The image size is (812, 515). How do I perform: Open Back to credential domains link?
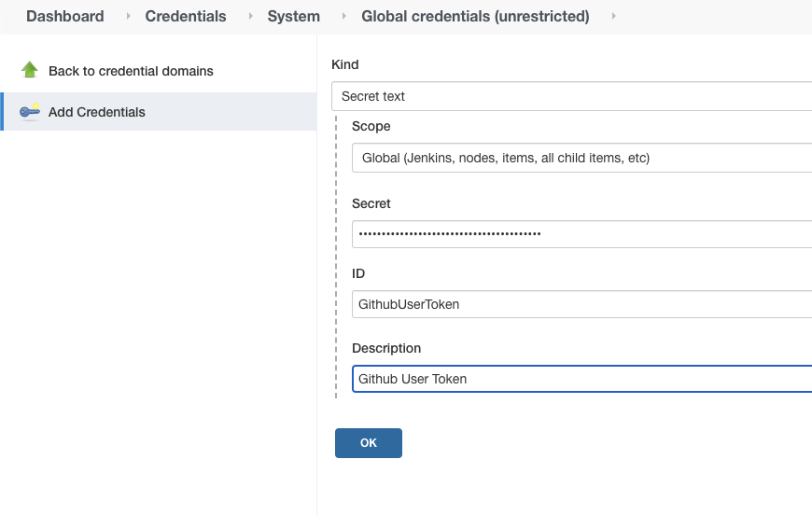[x=131, y=71]
